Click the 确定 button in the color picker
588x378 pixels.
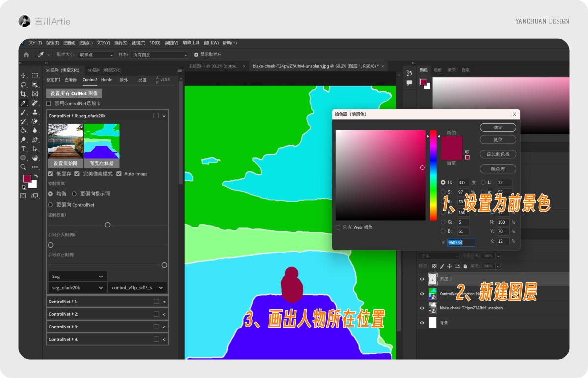498,127
